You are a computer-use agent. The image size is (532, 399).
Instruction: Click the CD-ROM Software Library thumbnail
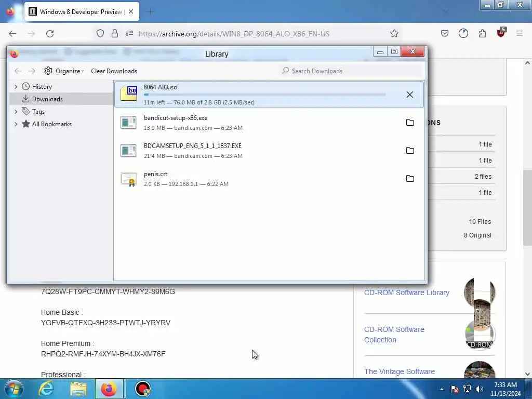click(480, 292)
